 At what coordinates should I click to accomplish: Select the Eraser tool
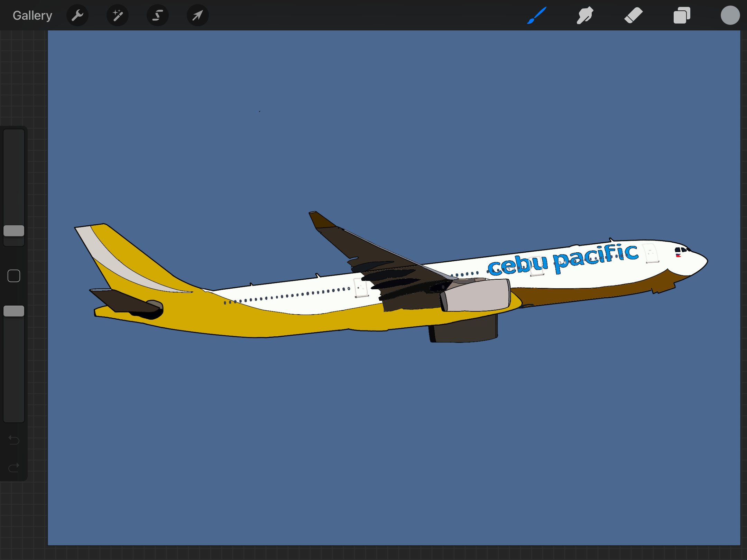point(633,16)
